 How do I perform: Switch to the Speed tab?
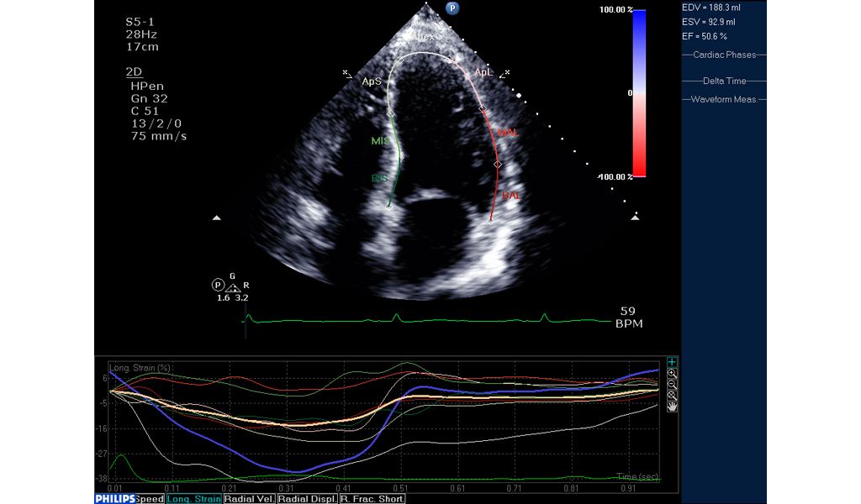(x=150, y=499)
